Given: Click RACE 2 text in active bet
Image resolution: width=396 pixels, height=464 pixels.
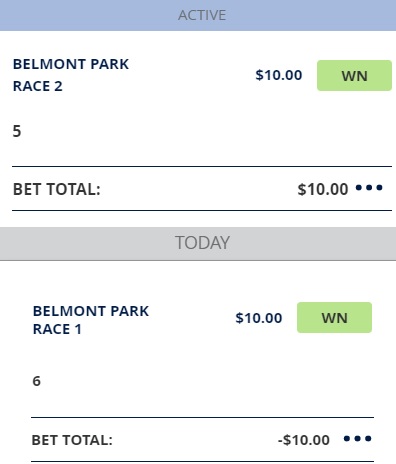Looking at the screenshot, I should pyautogui.click(x=38, y=86).
